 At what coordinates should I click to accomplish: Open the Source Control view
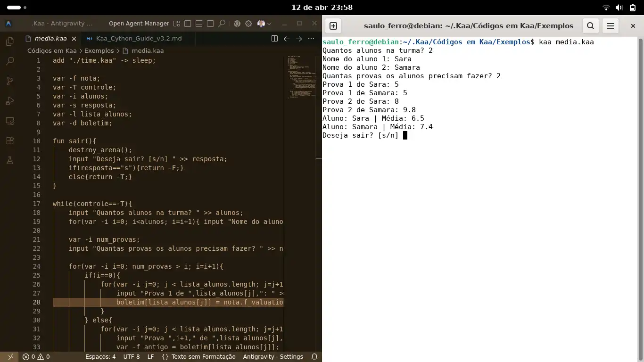point(9,81)
